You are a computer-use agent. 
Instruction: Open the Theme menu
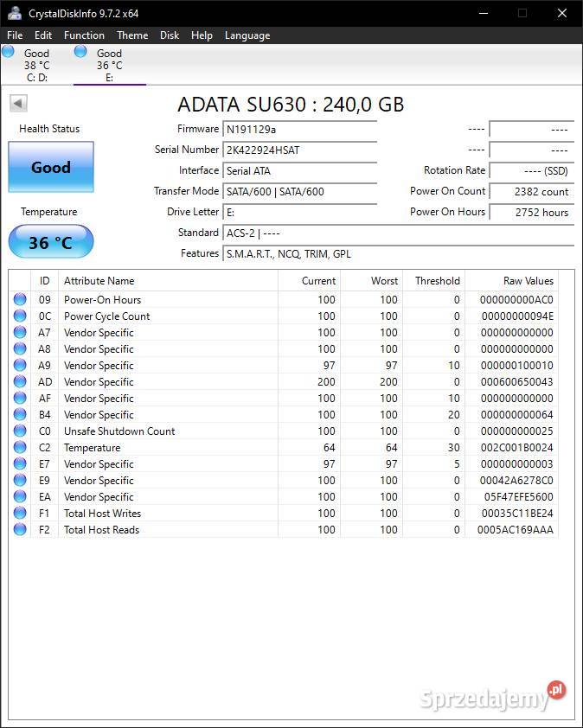pyautogui.click(x=132, y=35)
